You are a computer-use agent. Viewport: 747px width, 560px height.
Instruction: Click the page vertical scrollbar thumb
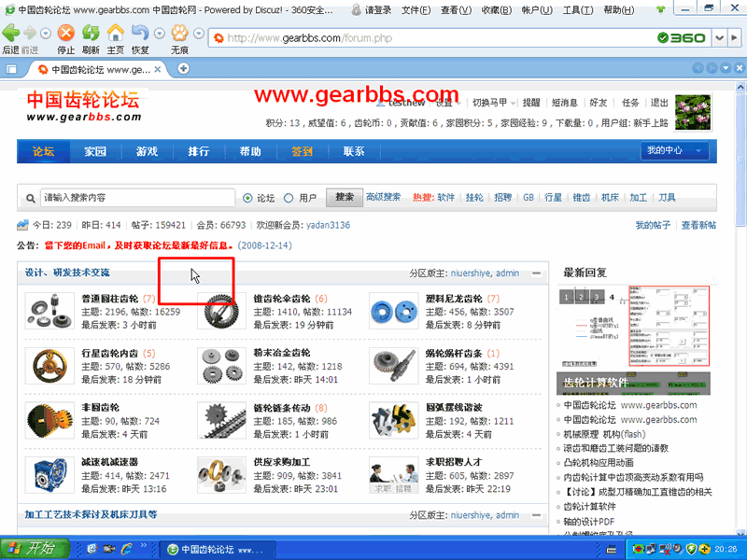(x=740, y=160)
